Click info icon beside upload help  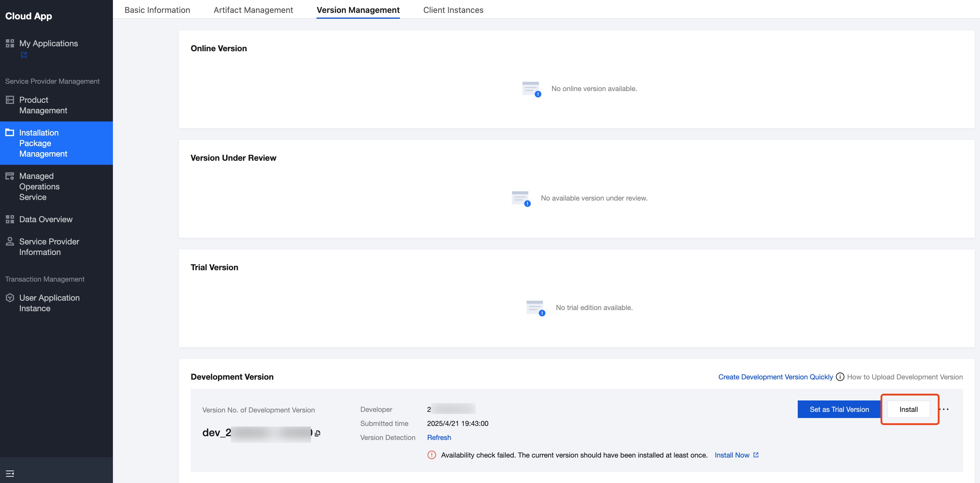click(840, 377)
